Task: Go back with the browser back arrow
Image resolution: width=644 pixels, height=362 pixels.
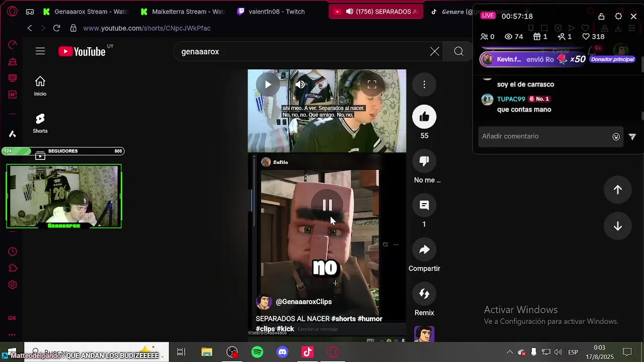Action: pos(30,28)
